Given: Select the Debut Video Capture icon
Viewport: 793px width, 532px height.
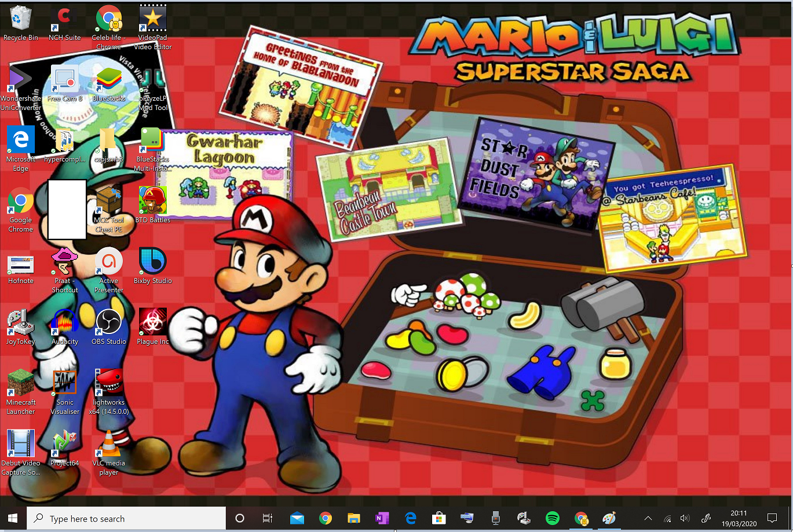Looking at the screenshot, I should click(x=21, y=453).
